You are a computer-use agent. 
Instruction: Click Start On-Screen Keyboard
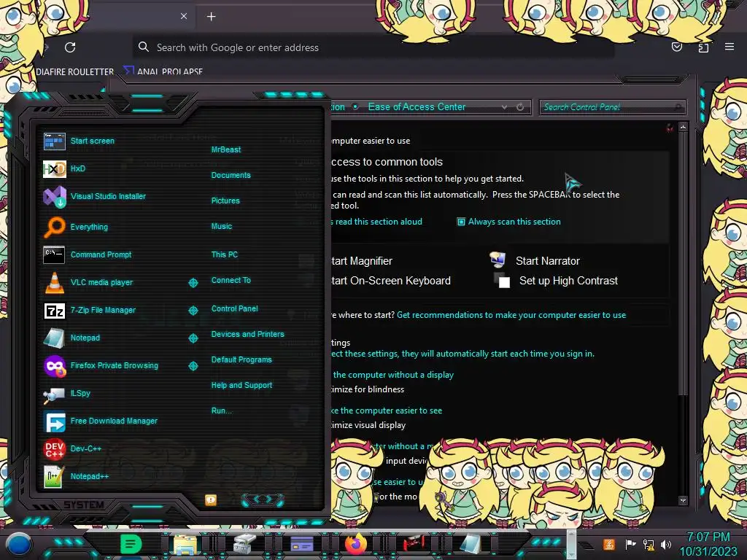391,281
